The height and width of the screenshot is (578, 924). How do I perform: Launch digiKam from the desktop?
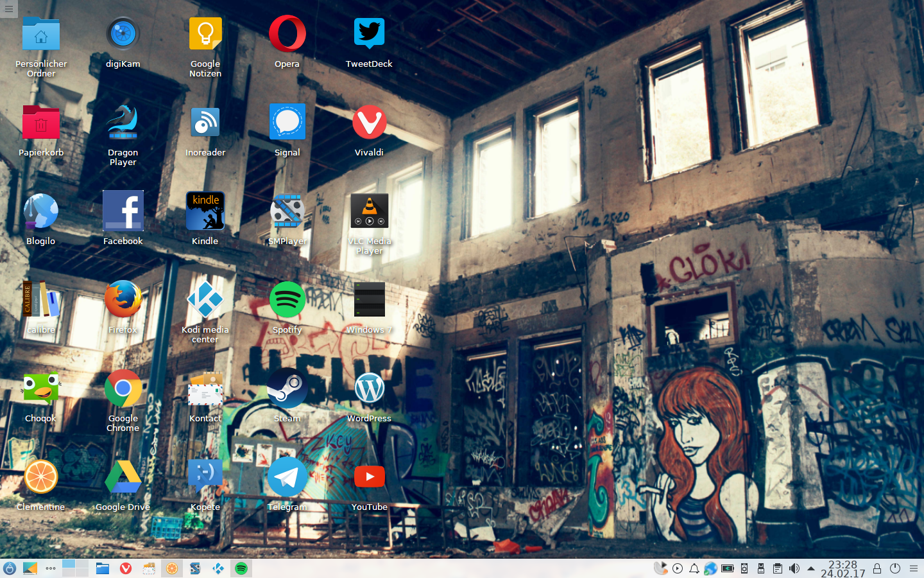[x=123, y=34]
